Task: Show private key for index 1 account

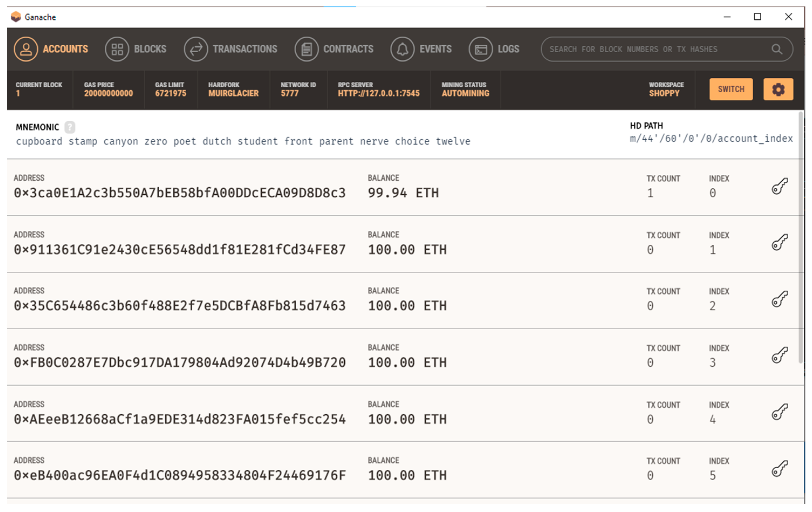Action: (780, 242)
